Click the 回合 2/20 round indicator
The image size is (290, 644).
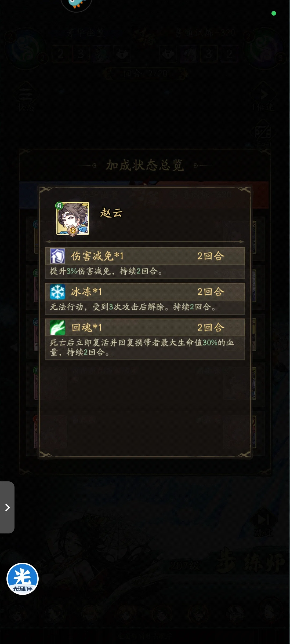coord(145,73)
